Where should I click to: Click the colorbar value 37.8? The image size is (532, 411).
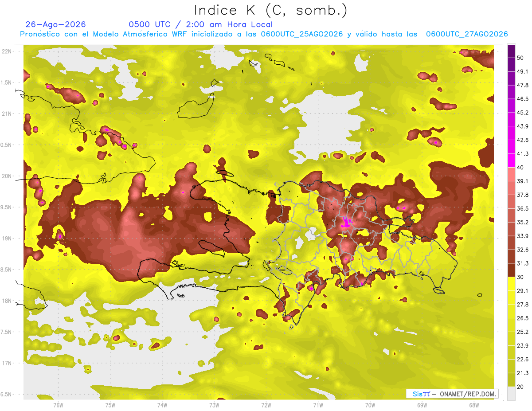523,195
